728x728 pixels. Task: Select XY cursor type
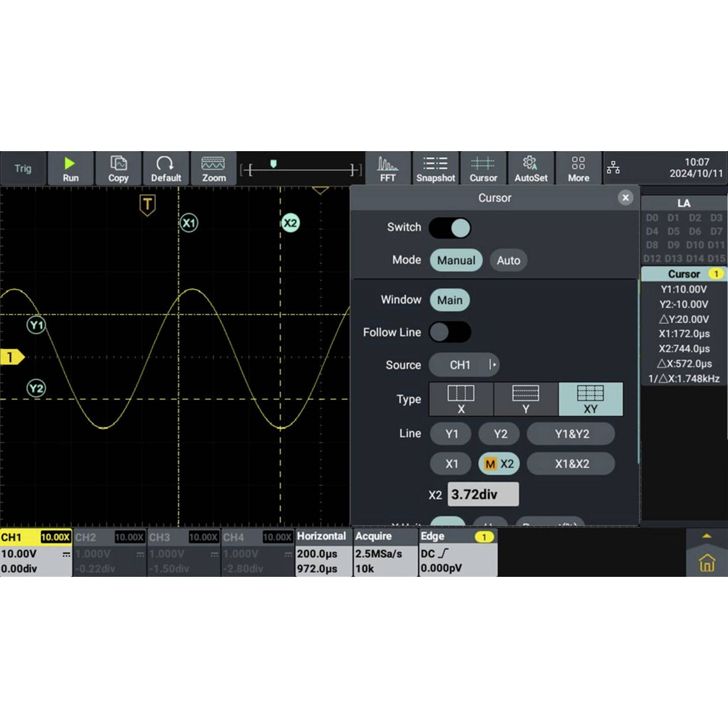(590, 399)
